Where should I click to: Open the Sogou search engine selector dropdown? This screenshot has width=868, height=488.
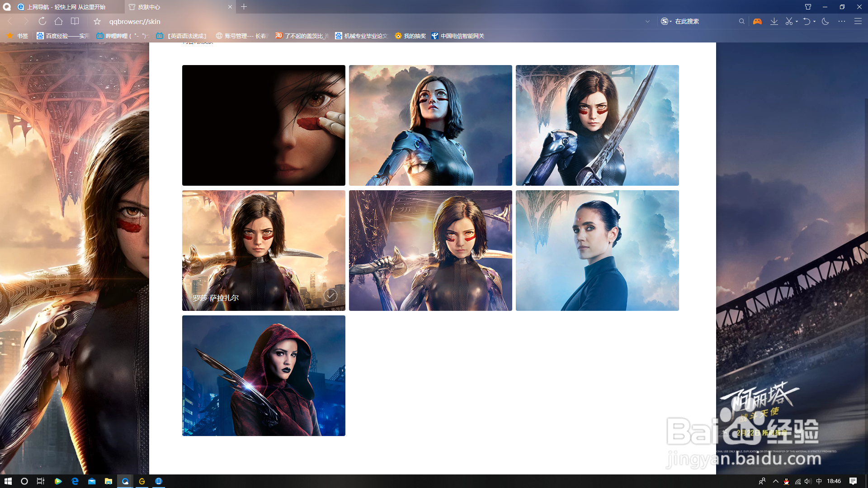[666, 21]
